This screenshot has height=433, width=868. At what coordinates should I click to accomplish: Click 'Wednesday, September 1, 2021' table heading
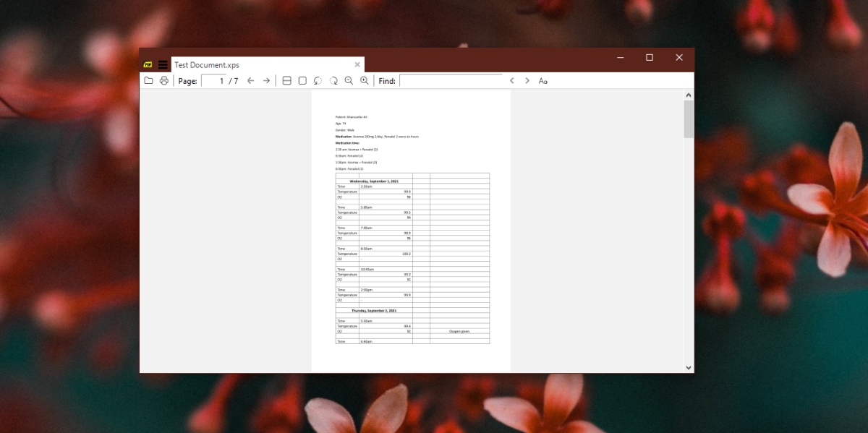374,181
